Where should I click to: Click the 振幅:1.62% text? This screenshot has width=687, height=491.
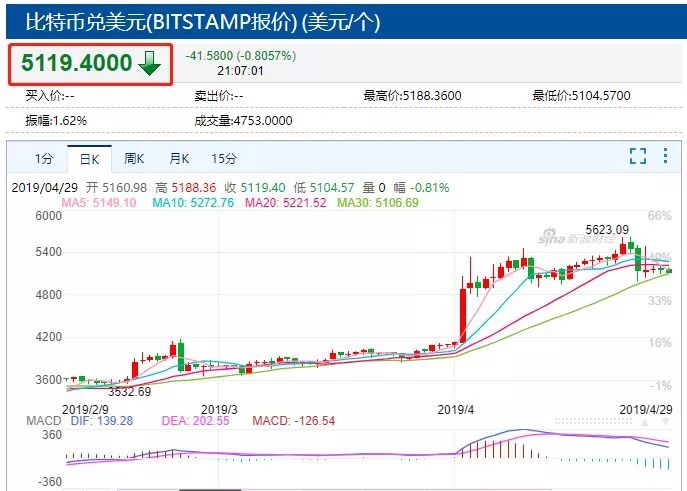[x=56, y=120]
